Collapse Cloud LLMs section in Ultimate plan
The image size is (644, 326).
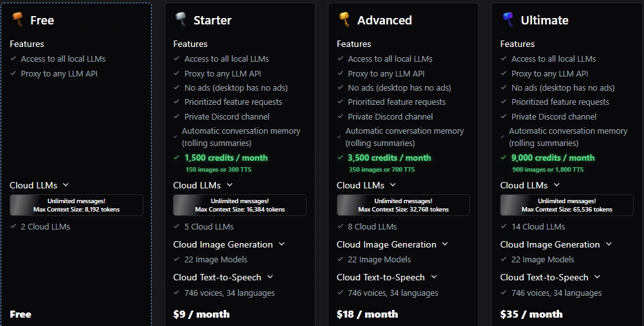click(x=557, y=185)
